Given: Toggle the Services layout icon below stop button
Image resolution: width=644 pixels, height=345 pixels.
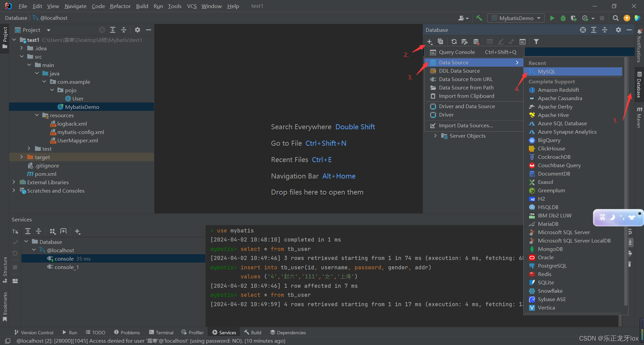Looking at the screenshot, I should click(15, 281).
